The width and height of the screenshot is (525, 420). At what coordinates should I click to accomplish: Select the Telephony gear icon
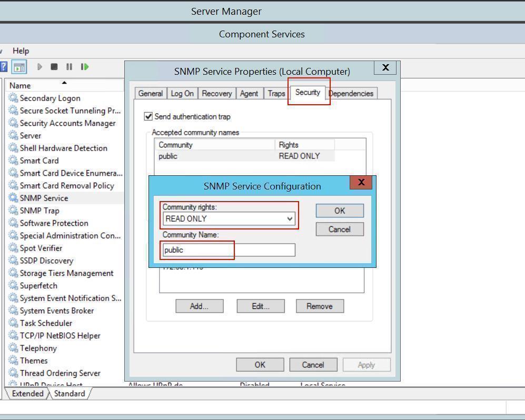(13, 348)
